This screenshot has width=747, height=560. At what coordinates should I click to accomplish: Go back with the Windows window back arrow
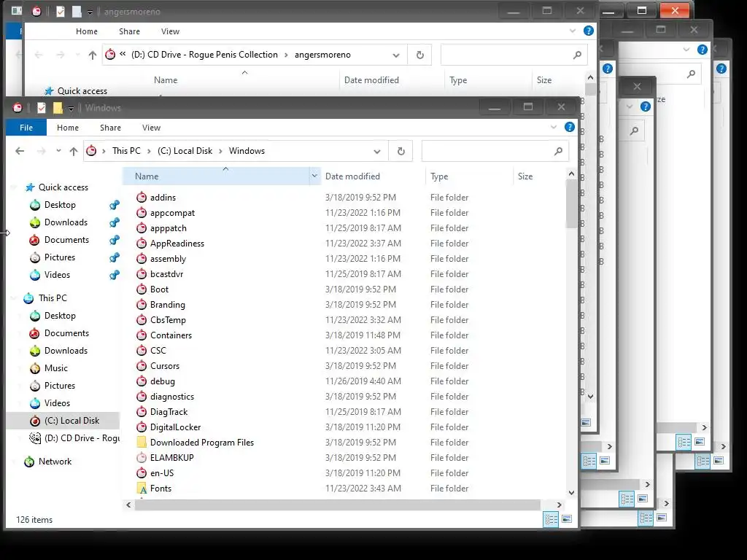pyautogui.click(x=20, y=151)
